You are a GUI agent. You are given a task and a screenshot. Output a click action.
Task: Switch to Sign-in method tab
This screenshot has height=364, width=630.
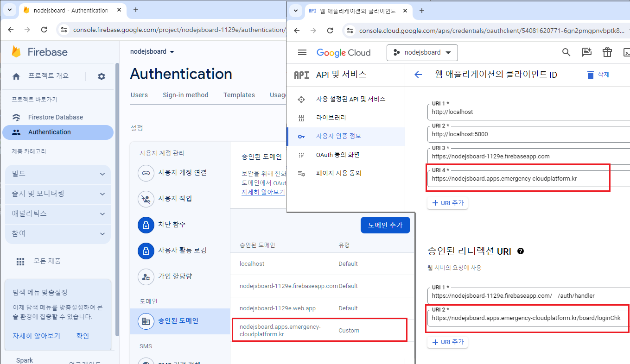[185, 95]
